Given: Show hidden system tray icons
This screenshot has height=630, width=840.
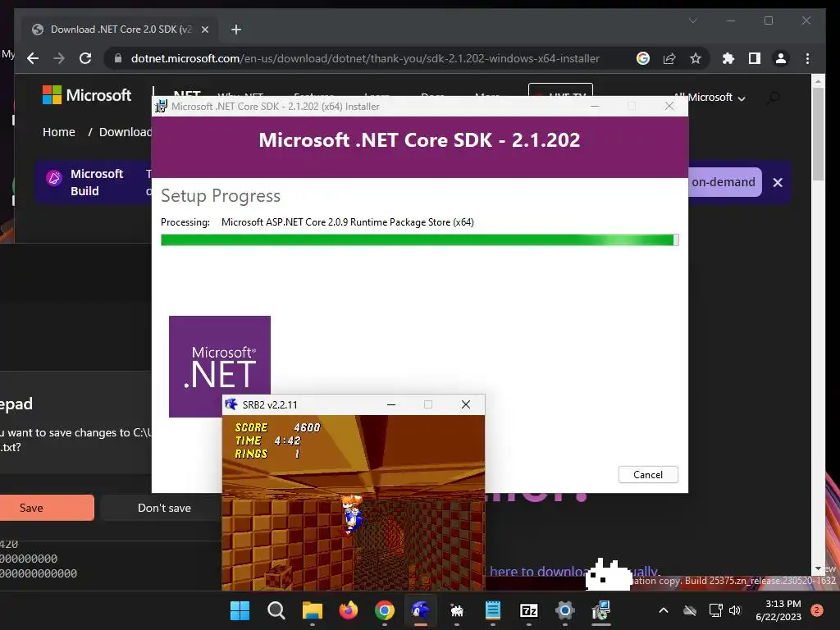Looking at the screenshot, I should tap(663, 610).
